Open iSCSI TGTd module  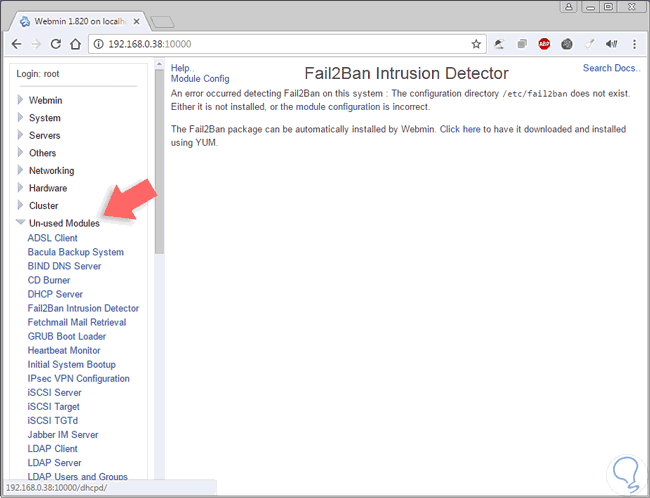[x=53, y=421]
